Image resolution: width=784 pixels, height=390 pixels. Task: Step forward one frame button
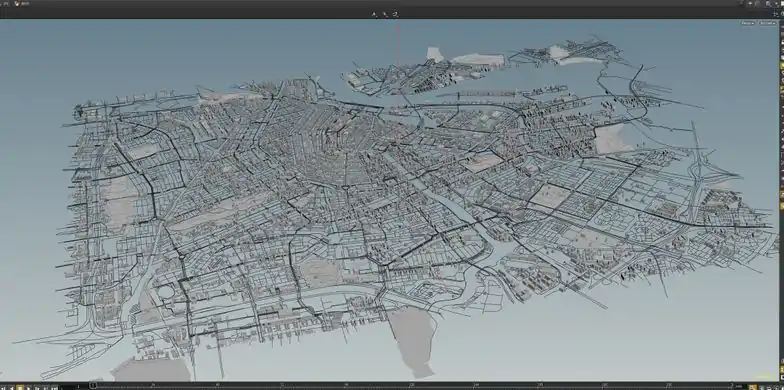pos(37,387)
